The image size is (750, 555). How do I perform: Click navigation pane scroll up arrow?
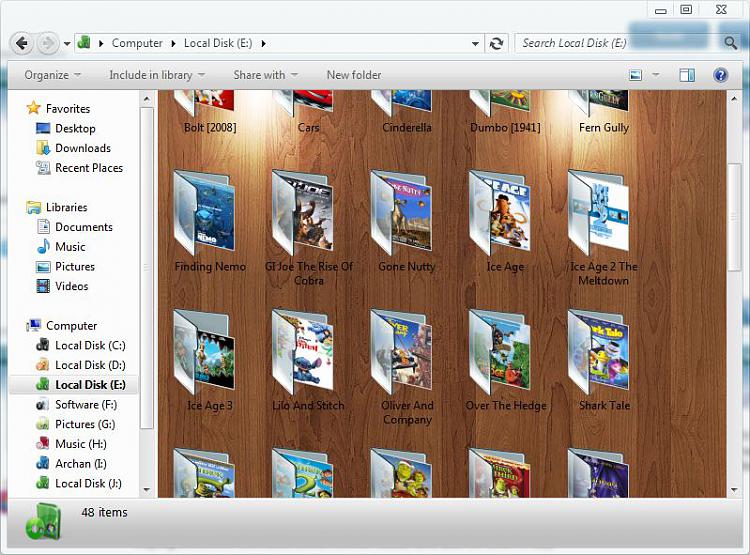point(147,99)
